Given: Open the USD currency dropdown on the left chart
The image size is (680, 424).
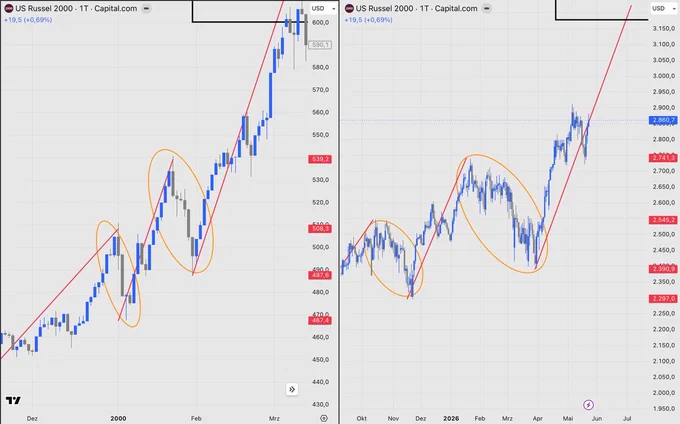Looking at the screenshot, I should [324, 8].
